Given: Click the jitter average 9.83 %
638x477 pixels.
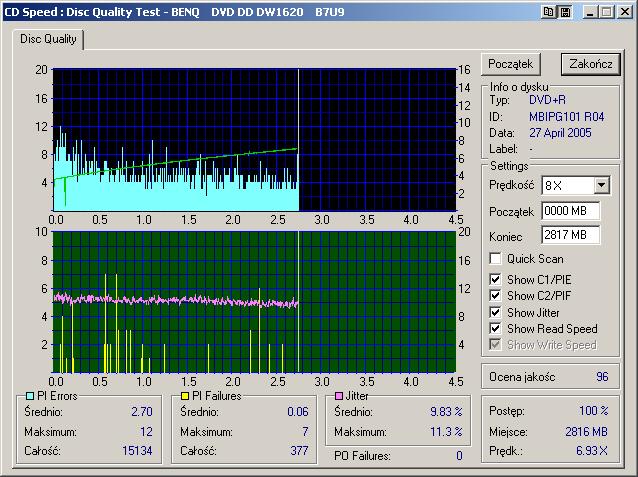Looking at the screenshot, I should click(x=446, y=411).
